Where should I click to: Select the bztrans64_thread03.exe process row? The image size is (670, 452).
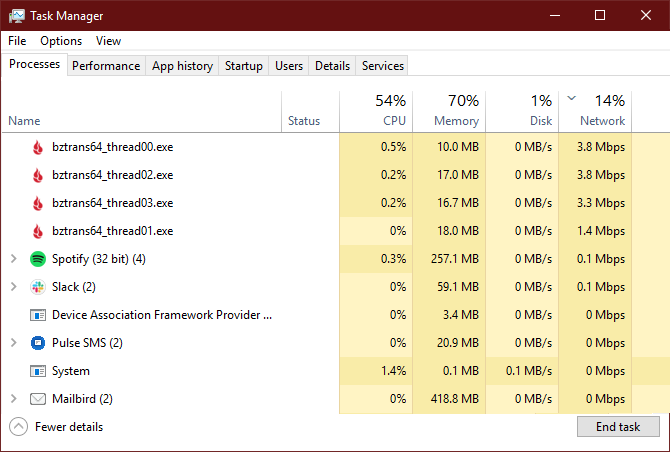point(112,203)
